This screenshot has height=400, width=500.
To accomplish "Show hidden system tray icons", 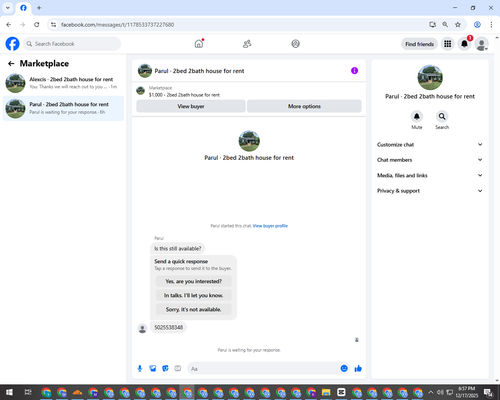I will point(431,392).
